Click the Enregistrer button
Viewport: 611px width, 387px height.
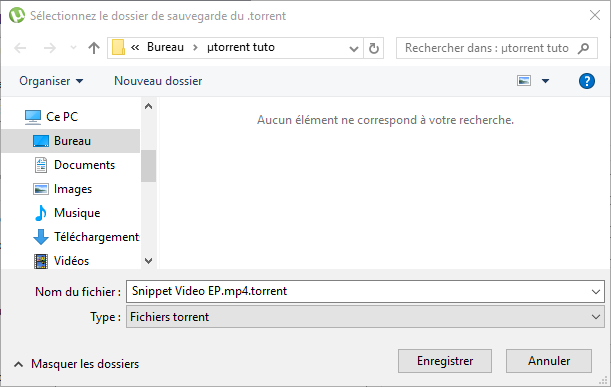click(x=445, y=361)
